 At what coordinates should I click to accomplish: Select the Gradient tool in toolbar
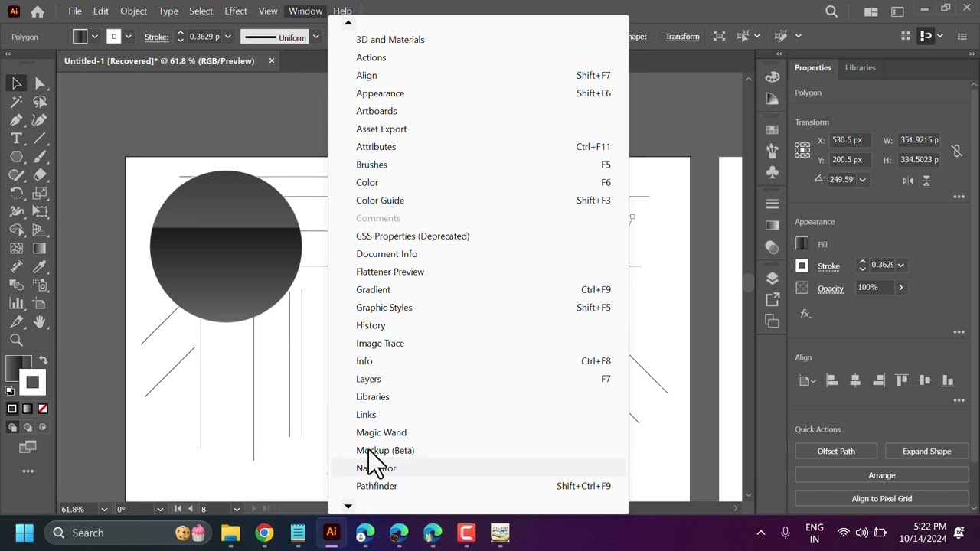(40, 249)
